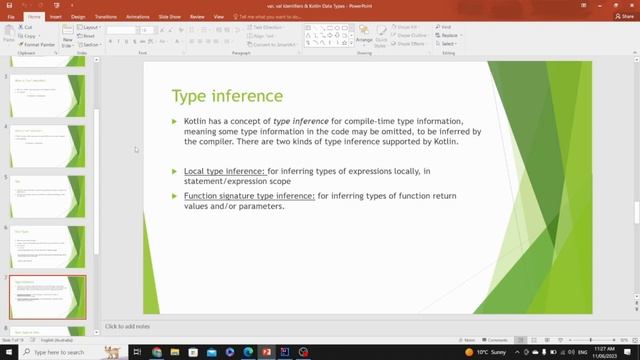This screenshot has height=360, width=640.
Task: Open Windows Start menu
Action: click(9, 352)
